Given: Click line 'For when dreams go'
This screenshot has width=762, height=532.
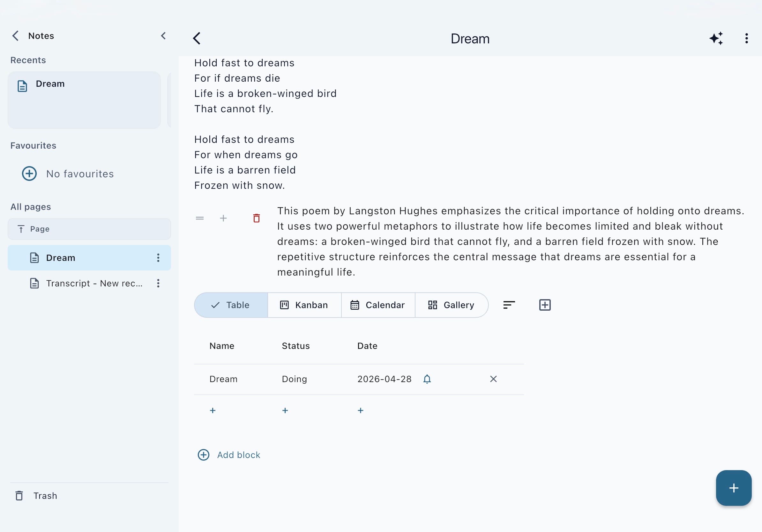Looking at the screenshot, I should (x=246, y=155).
